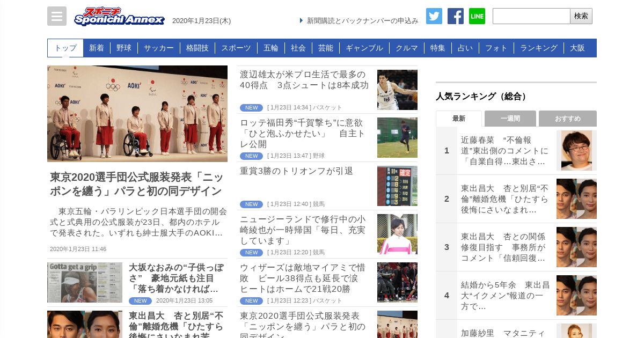
Task: Open the 特集 nav item
Action: [x=438, y=48]
